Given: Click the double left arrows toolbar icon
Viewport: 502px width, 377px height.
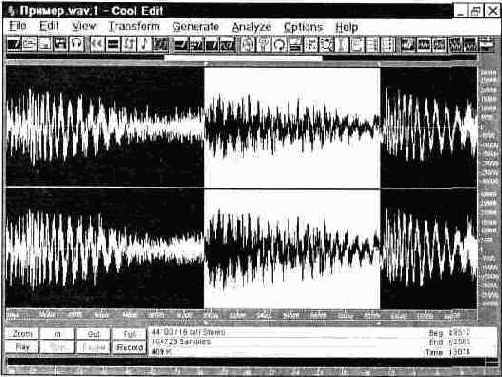Looking at the screenshot, I should pos(97,44).
